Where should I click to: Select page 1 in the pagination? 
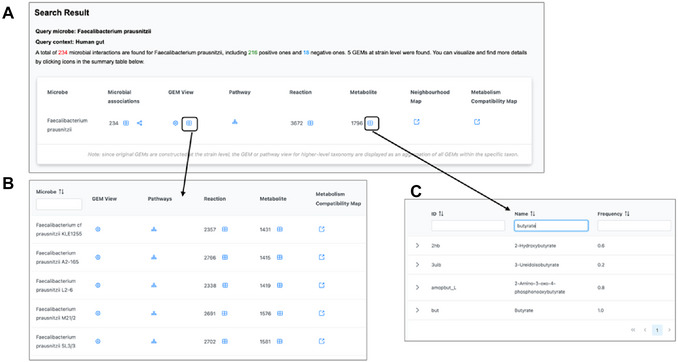click(657, 330)
